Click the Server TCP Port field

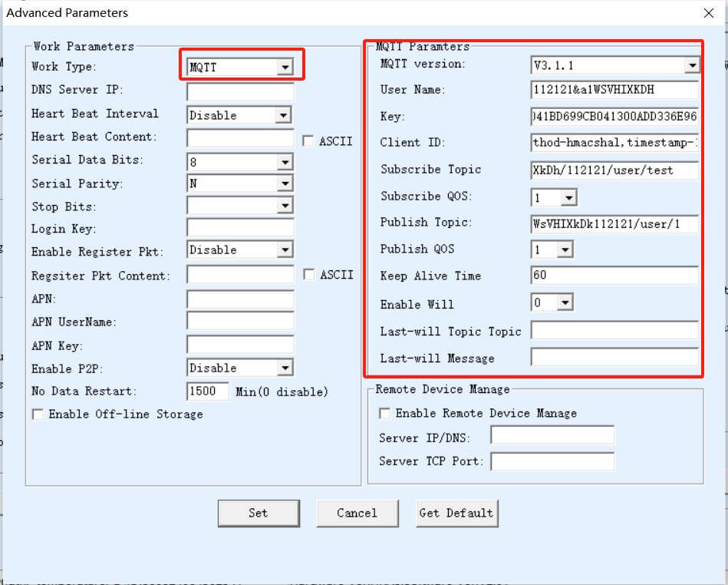[x=552, y=461]
